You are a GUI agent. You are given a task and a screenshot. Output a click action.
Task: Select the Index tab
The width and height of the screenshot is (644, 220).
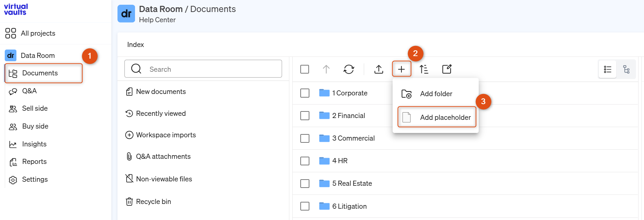[135, 45]
